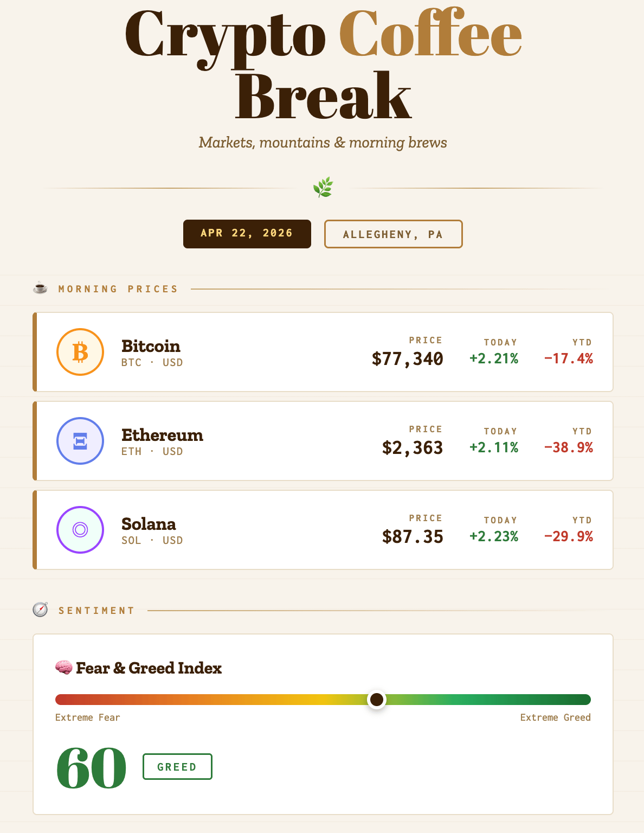Click the Crypto Coffee Break title
644x833 pixels.
click(323, 65)
